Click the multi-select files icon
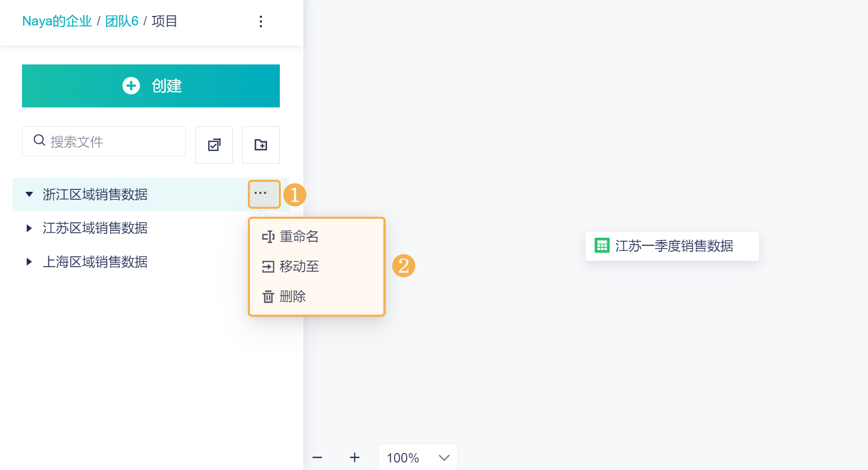 [214, 145]
